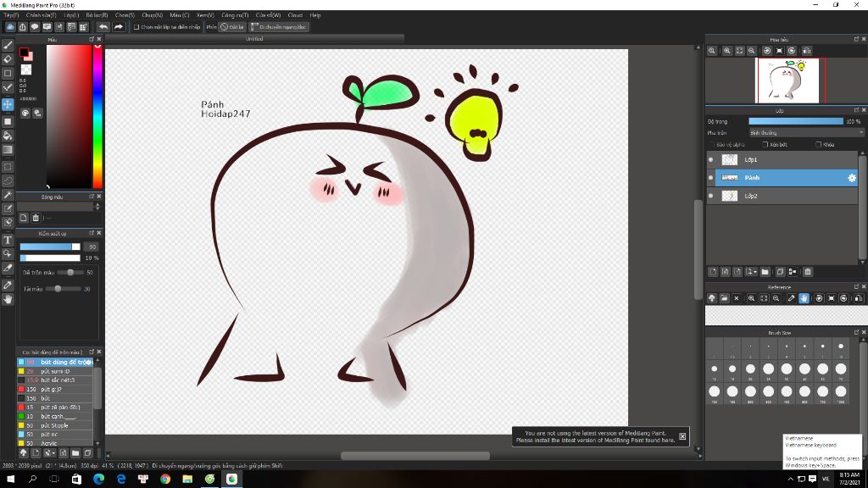
Task: Open the settings gear on Pánh layer
Action: point(851,178)
